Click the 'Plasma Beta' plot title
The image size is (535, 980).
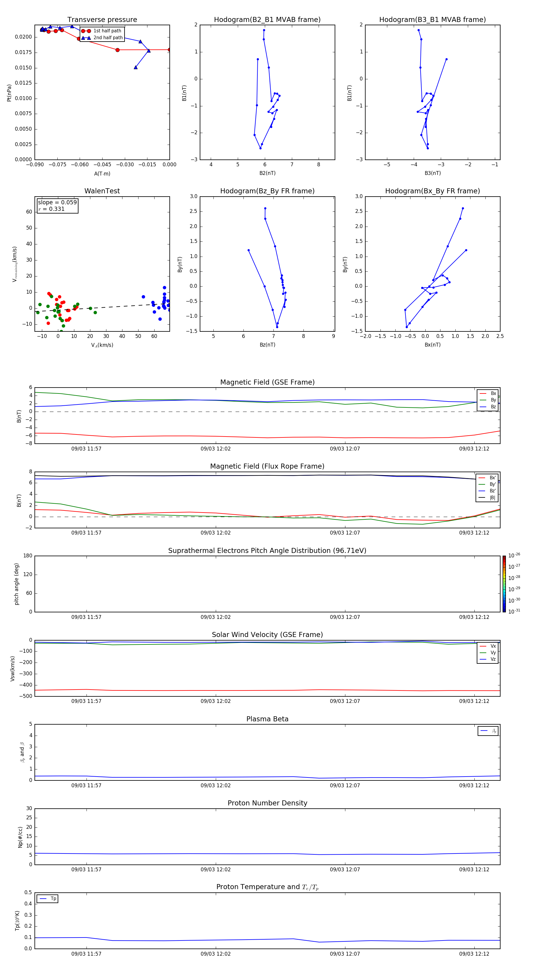tap(267, 719)
